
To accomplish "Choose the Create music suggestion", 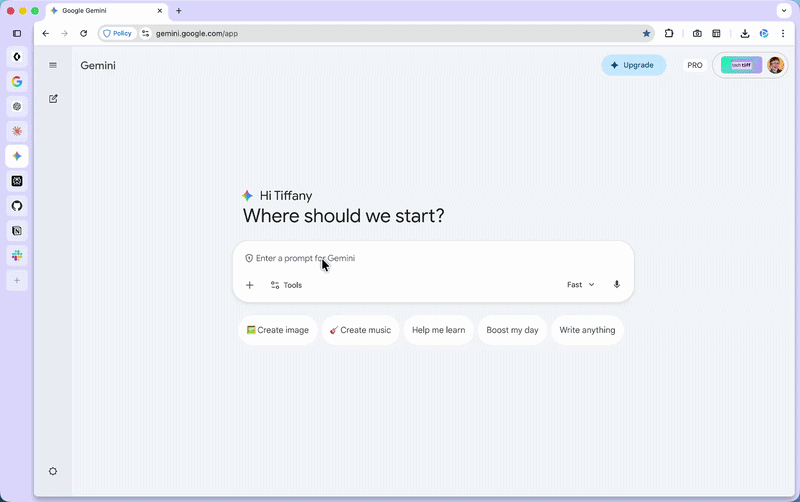I will point(361,330).
